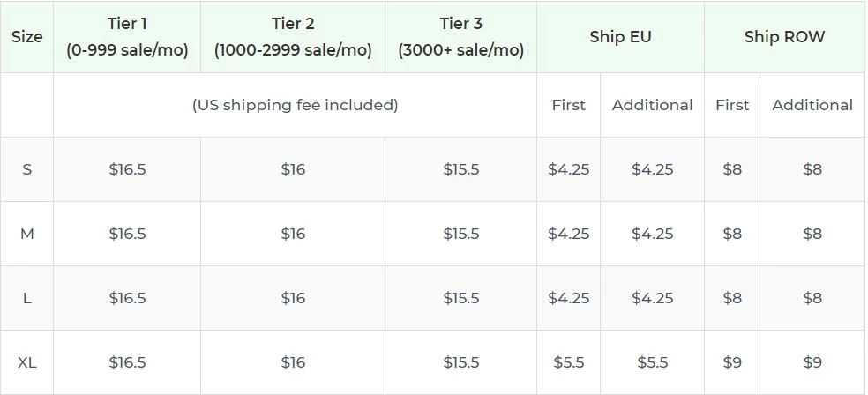Click the US shipping fee included note
Screen dimensions: 868x395
(295, 105)
